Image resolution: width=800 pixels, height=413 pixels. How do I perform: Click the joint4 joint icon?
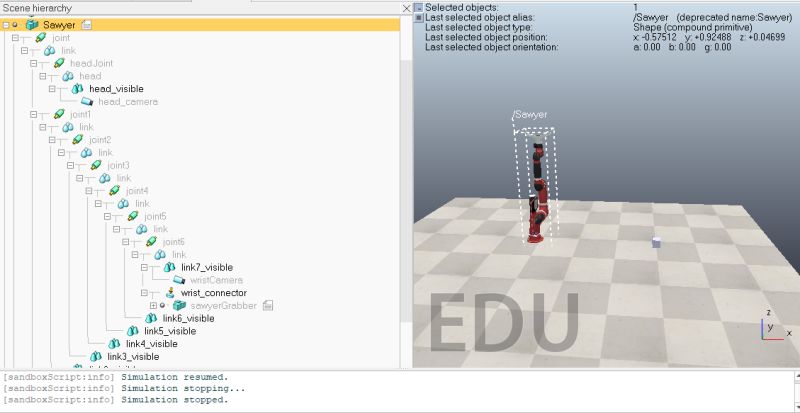[x=114, y=190]
